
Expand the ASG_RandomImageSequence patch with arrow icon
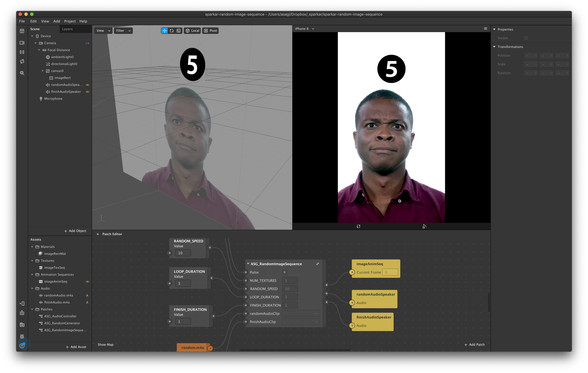(317, 264)
